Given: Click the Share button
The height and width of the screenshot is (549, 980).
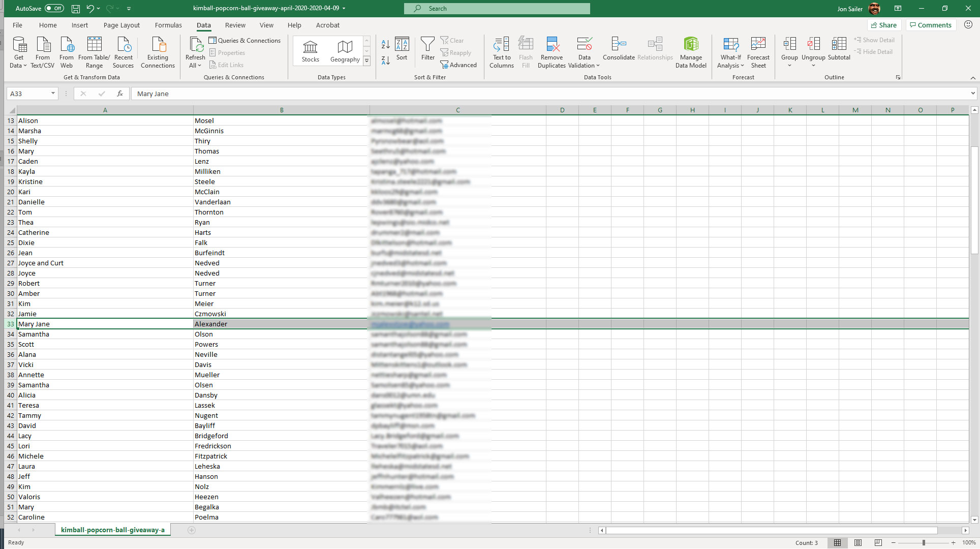Looking at the screenshot, I should tap(884, 25).
